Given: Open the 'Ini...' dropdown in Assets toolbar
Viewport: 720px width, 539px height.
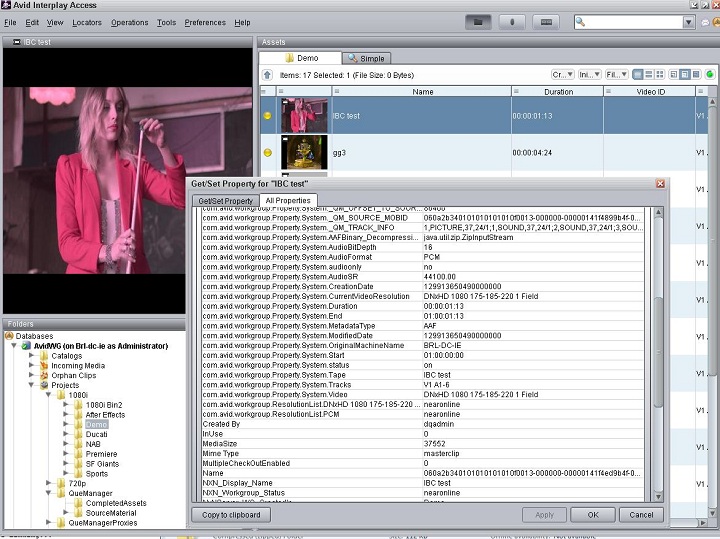Looking at the screenshot, I should tap(590, 74).
